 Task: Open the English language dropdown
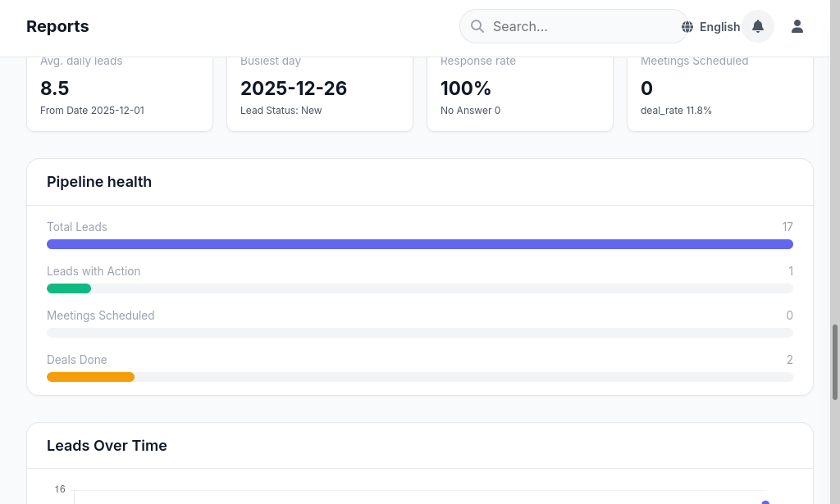719,27
